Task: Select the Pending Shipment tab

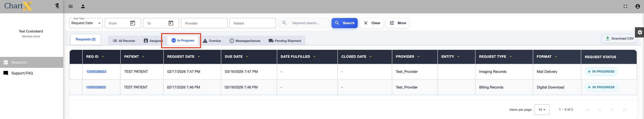Action: click(x=285, y=41)
